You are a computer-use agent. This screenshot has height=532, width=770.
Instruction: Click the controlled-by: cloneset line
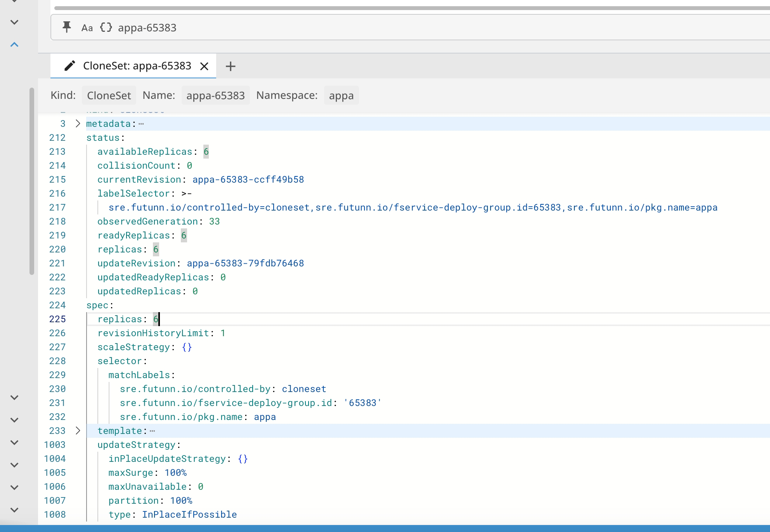[223, 389]
